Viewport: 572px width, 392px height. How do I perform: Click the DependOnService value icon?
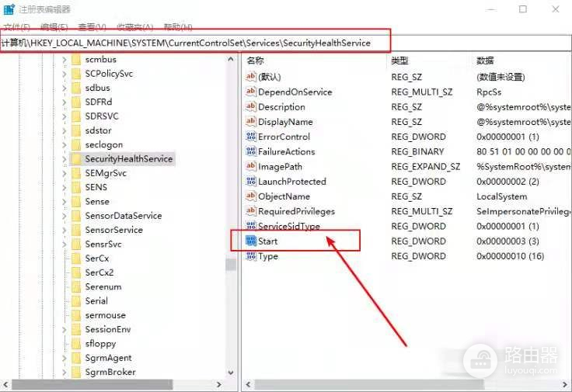(250, 92)
